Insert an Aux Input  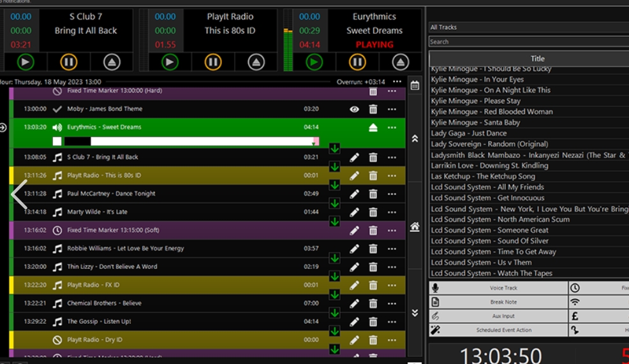point(498,316)
